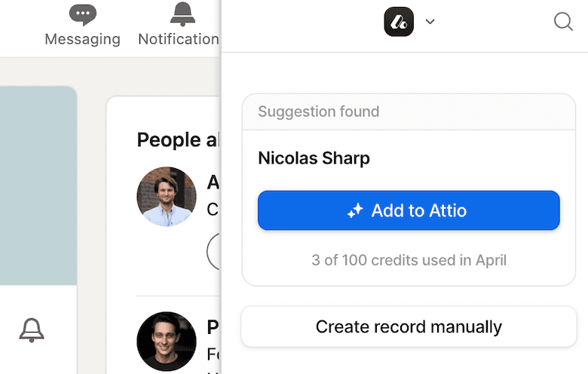Click the credits used in April text
The image size is (588, 374).
click(409, 260)
